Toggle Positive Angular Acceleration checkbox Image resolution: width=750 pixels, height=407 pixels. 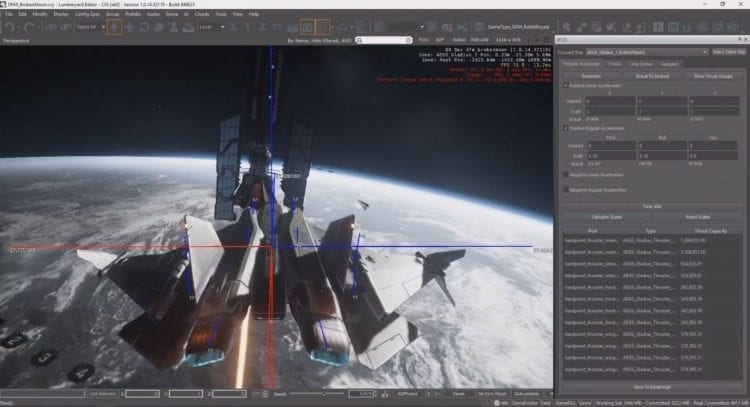(567, 128)
